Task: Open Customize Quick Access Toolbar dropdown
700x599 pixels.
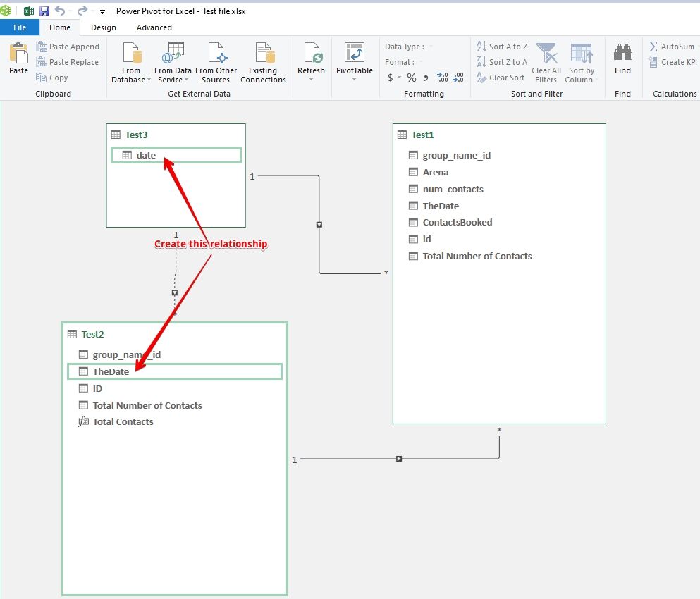Action: point(102,11)
